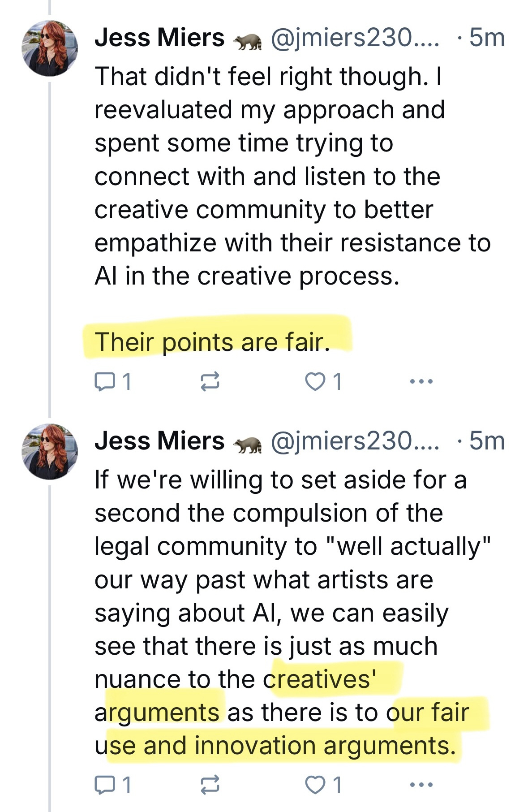The height and width of the screenshot is (812, 528).
Task: Click the 5m timestamp on the second post
Action: 486,441
